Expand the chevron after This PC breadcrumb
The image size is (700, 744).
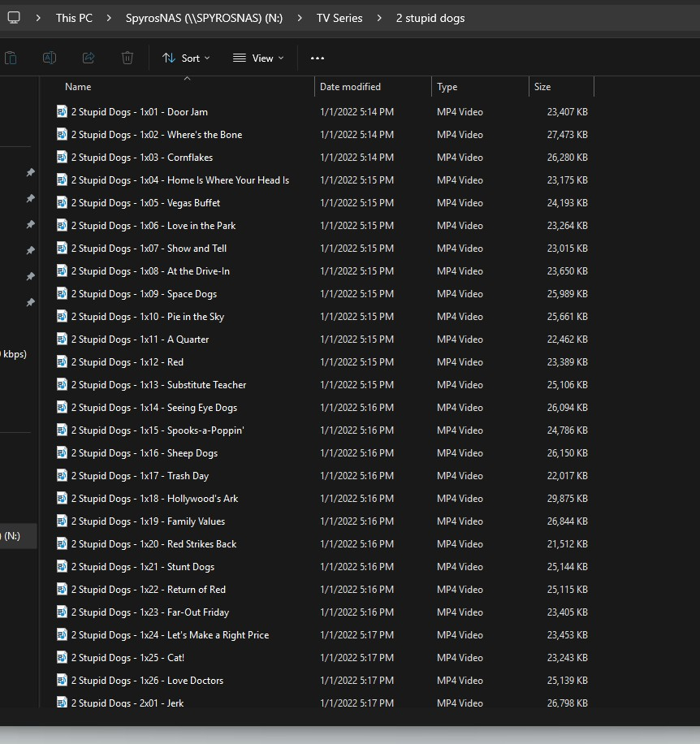pos(110,18)
